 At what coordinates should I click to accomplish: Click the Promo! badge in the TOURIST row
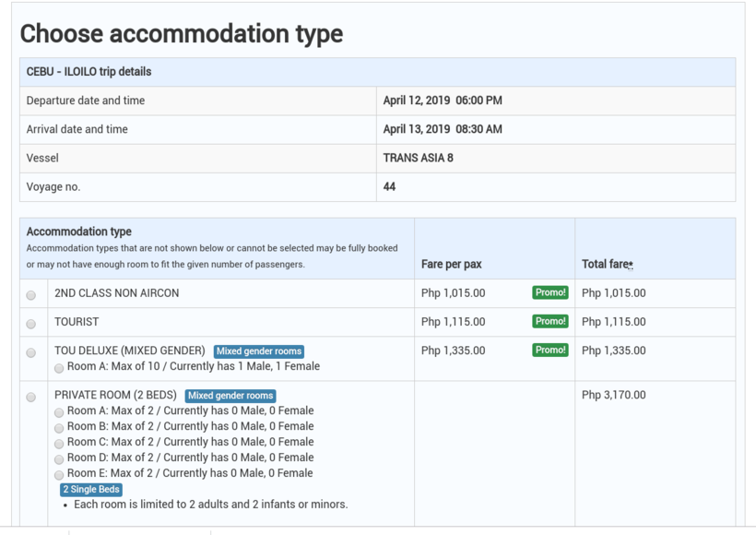pyautogui.click(x=549, y=321)
